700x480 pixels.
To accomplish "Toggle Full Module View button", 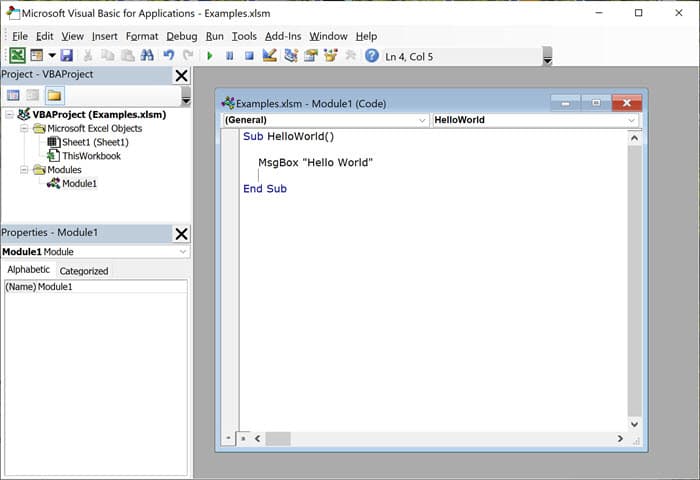I will click(x=243, y=438).
